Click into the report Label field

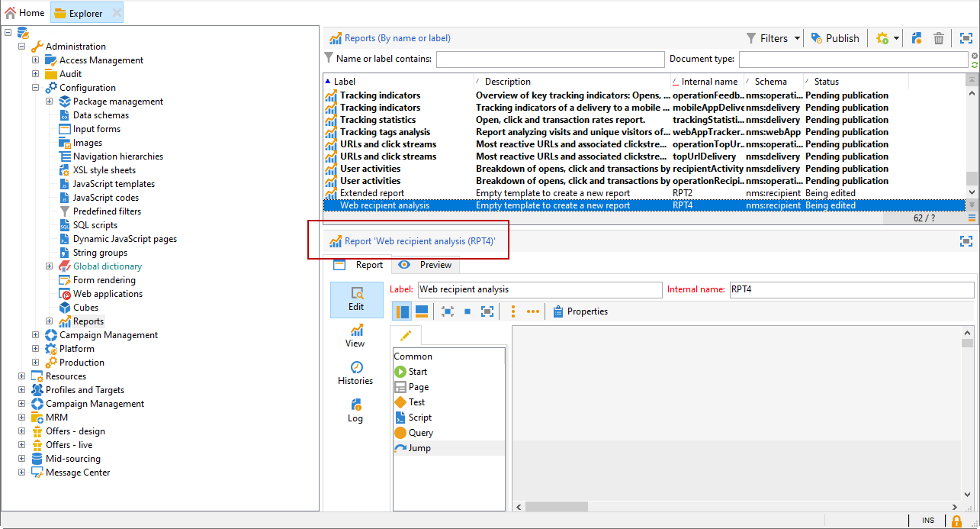[540, 290]
